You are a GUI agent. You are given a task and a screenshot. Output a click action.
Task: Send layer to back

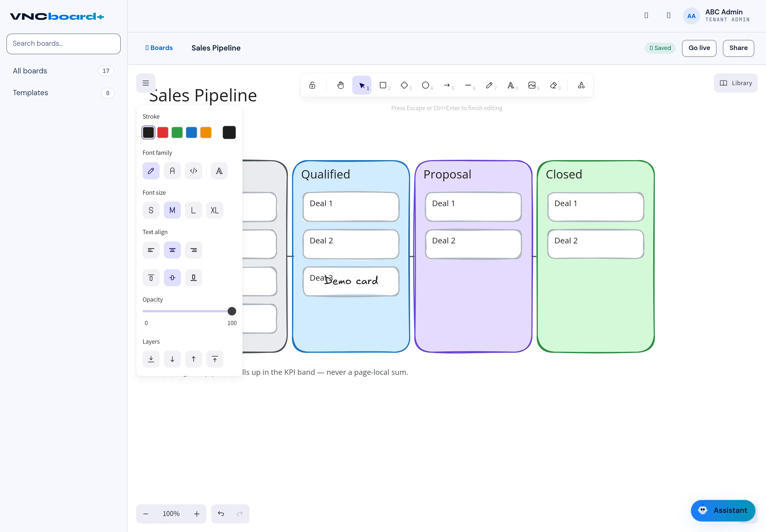click(x=151, y=359)
